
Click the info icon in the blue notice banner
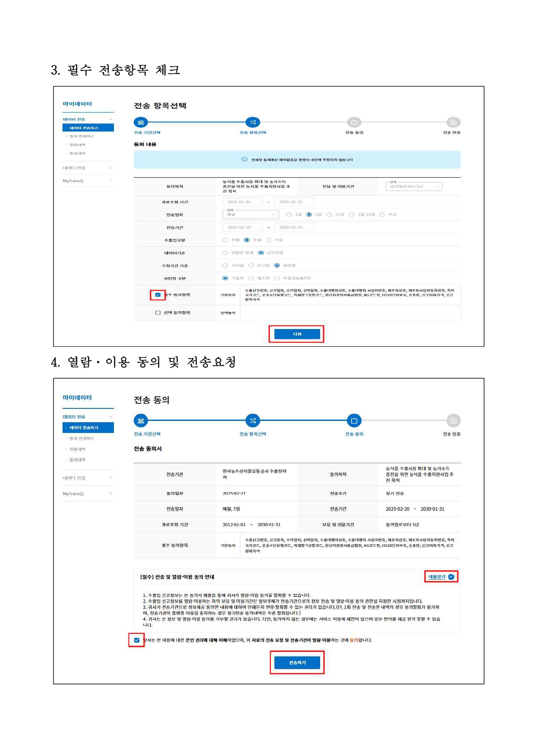pos(245,160)
